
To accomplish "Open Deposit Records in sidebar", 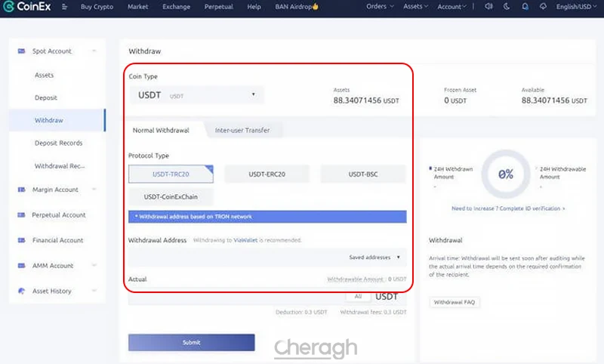I will [59, 143].
